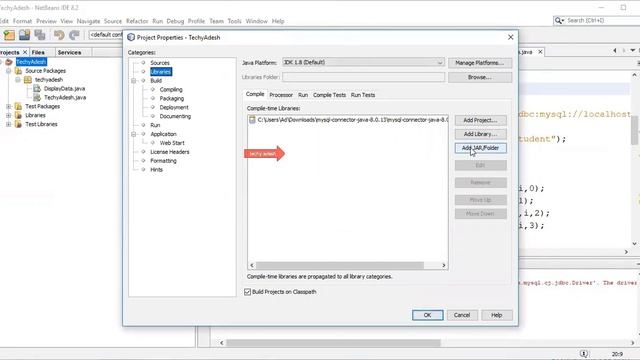Switch to the Processor tab
The image size is (640, 360).
click(281, 95)
